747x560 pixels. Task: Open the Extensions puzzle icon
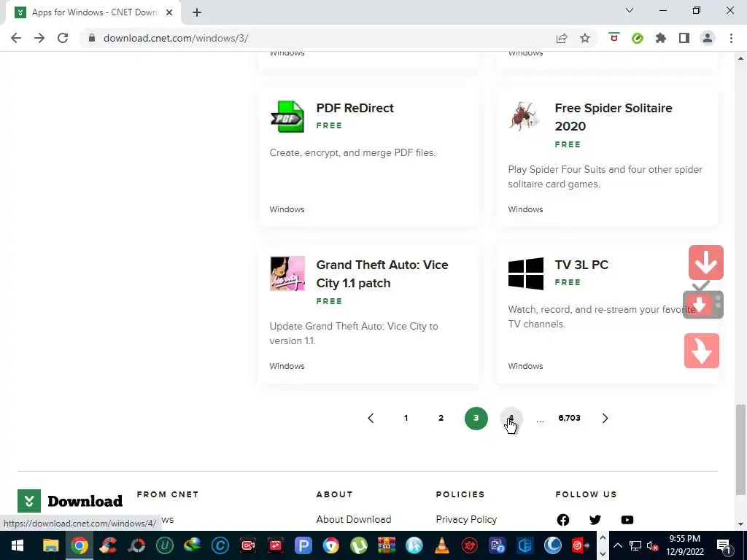[661, 38]
